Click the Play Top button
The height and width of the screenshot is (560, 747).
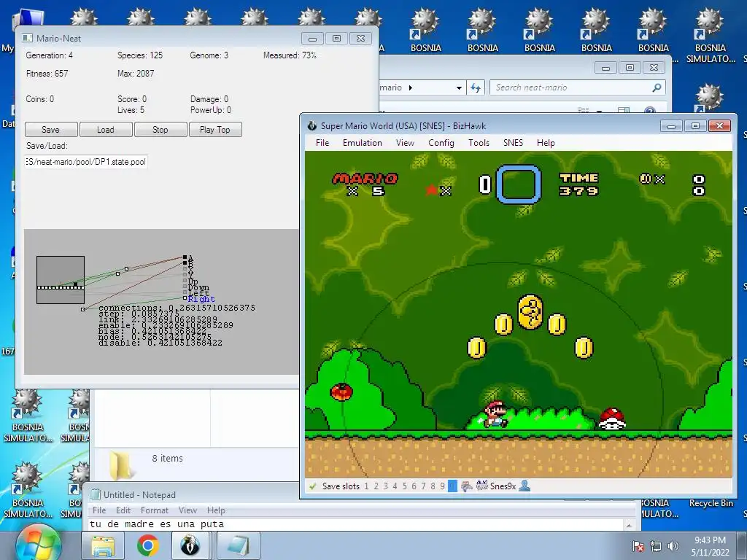point(215,130)
